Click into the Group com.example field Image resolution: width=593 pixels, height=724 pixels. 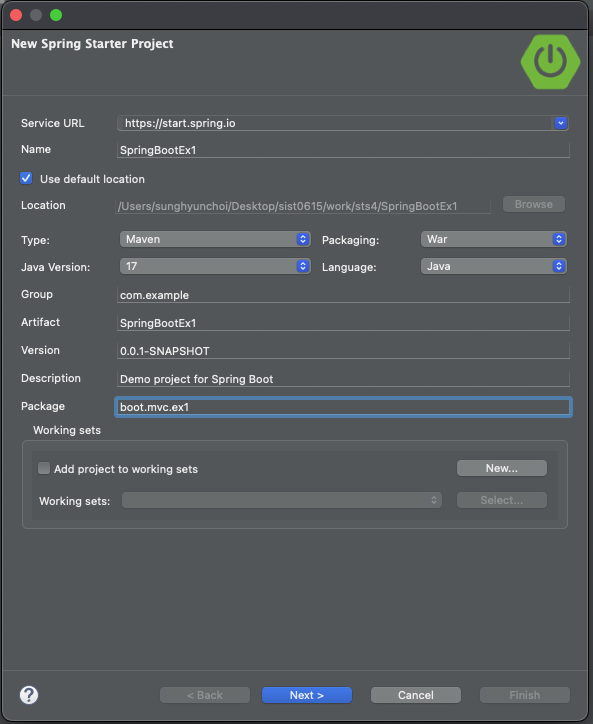pyautogui.click(x=343, y=295)
